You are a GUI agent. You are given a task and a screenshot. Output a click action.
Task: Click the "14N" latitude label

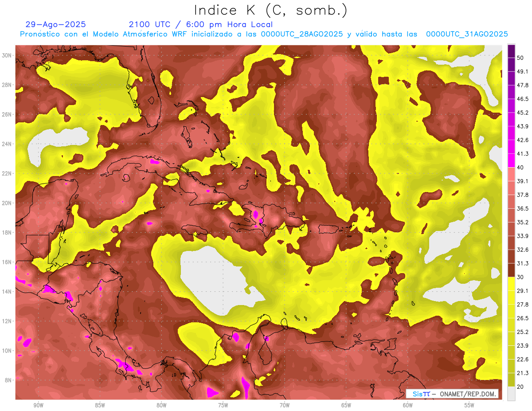(8, 291)
